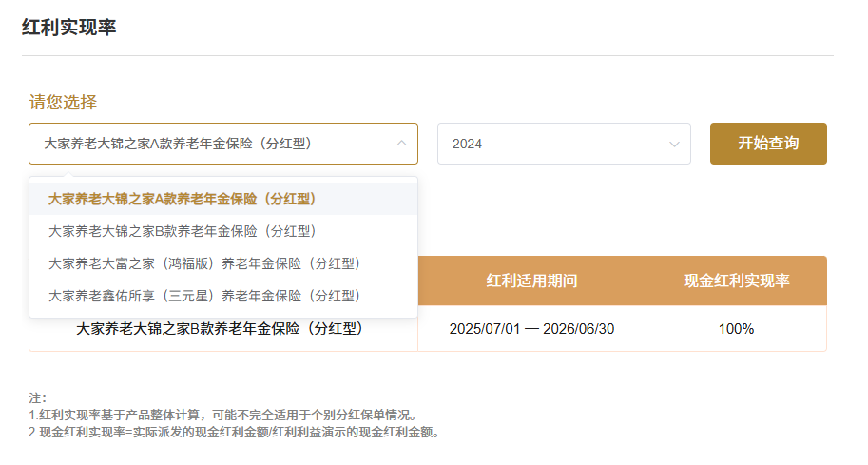Viewport: 868px width, 465px height.
Task: Collapse the product list using the up chevron
Action: [401, 144]
